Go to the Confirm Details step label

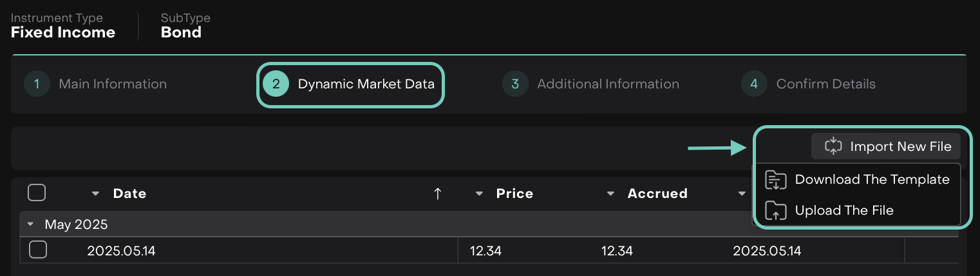pos(825,84)
